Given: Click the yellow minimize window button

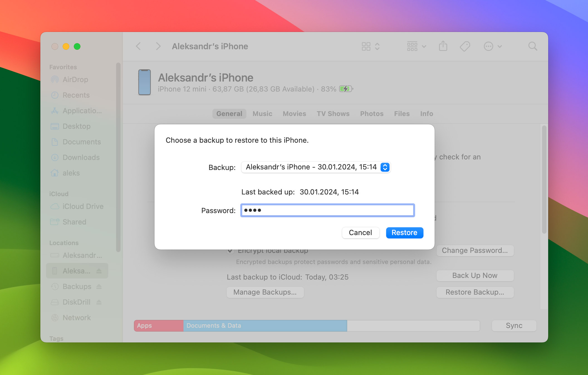Looking at the screenshot, I should [x=66, y=46].
